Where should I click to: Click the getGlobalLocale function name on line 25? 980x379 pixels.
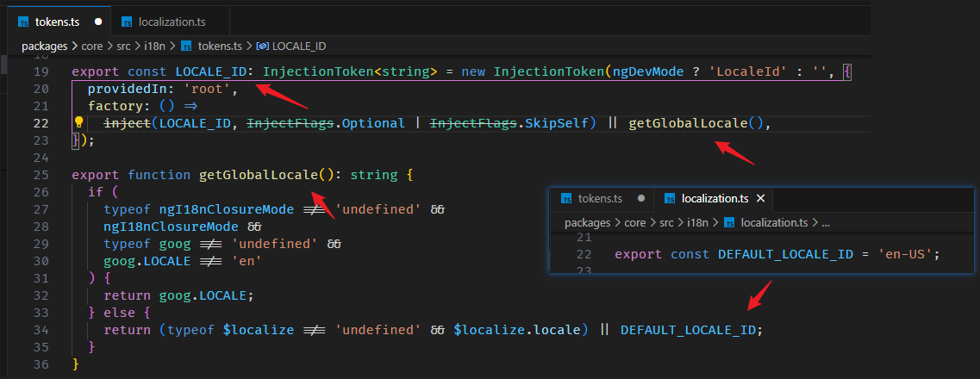[259, 175]
